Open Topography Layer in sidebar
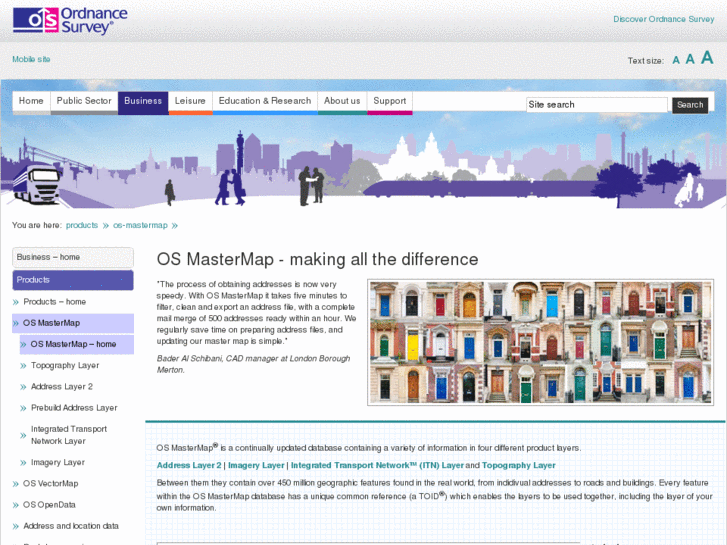 tap(65, 365)
